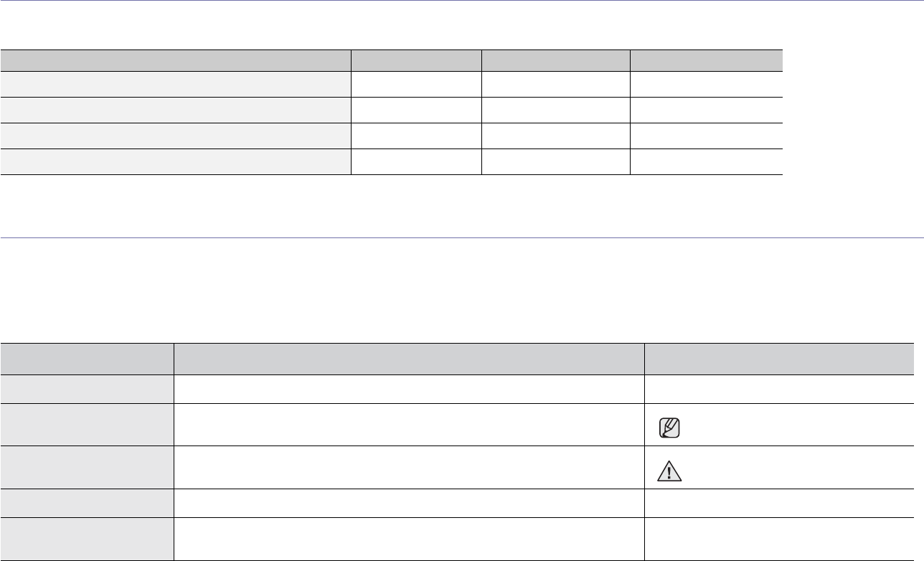Click the last header cell of upper table
Screen dimensions: 924x561
pos(706,60)
